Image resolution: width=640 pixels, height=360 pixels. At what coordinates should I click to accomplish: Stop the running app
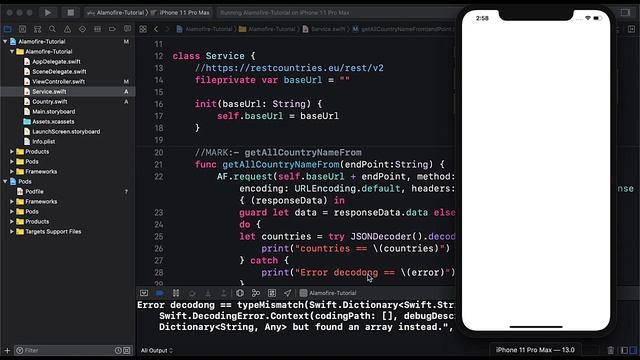click(x=71, y=13)
